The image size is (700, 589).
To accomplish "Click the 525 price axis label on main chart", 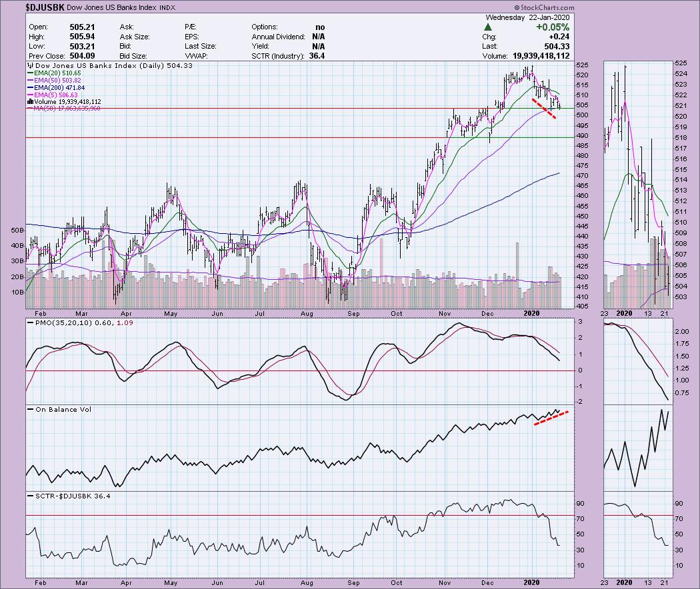I will pyautogui.click(x=582, y=64).
